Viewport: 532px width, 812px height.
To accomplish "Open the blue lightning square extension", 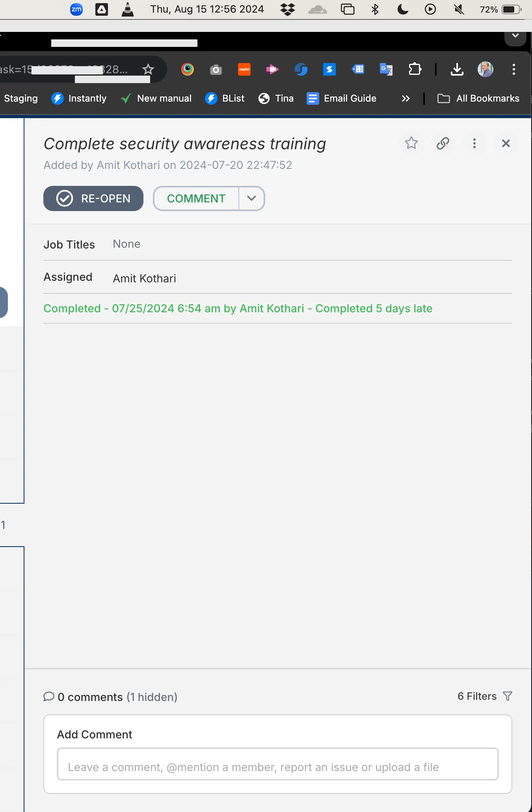I will (x=329, y=69).
